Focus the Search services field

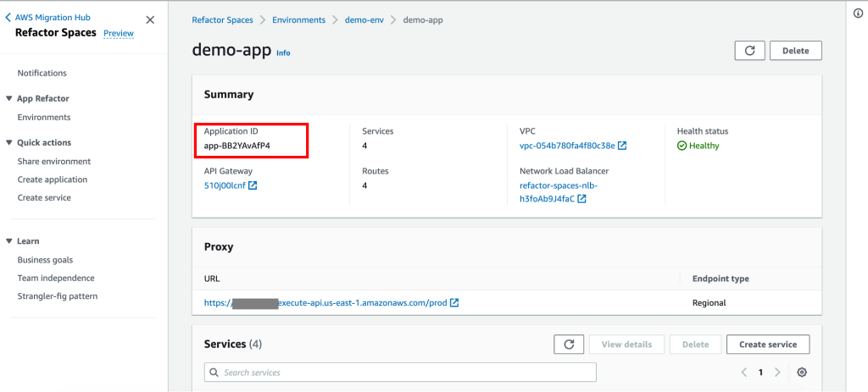coord(400,373)
